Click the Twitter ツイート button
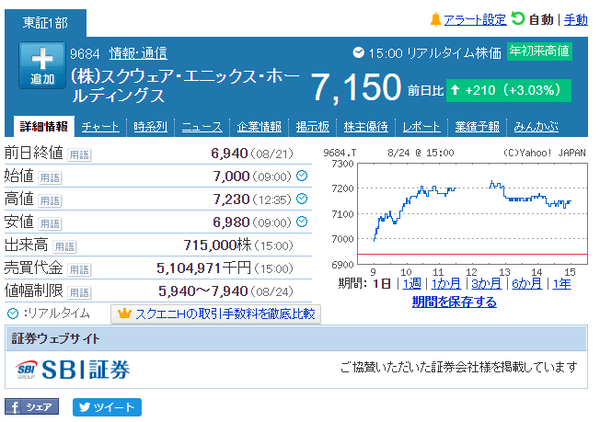 click(x=107, y=407)
